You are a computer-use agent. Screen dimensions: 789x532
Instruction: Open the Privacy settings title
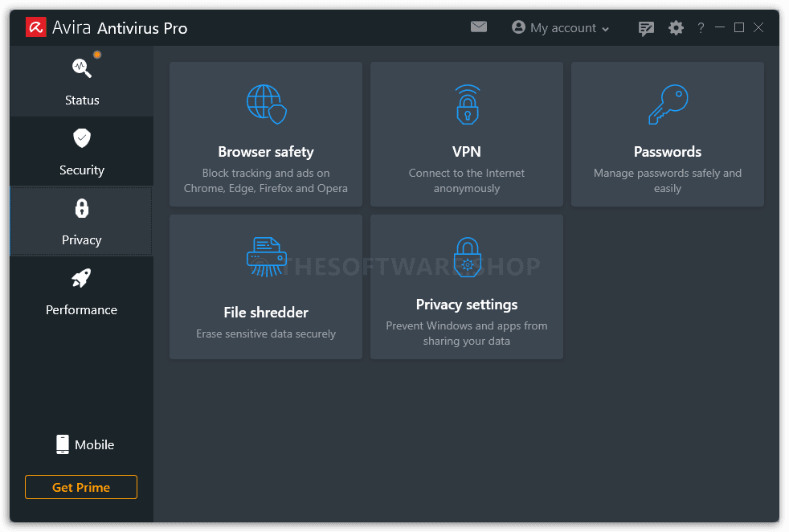[467, 305]
